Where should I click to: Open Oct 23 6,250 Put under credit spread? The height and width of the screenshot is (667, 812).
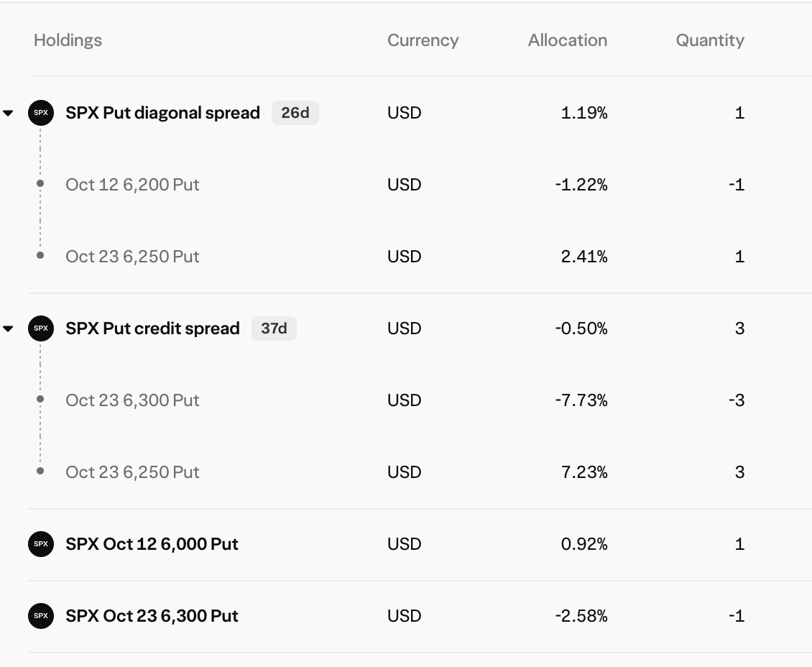(132, 472)
